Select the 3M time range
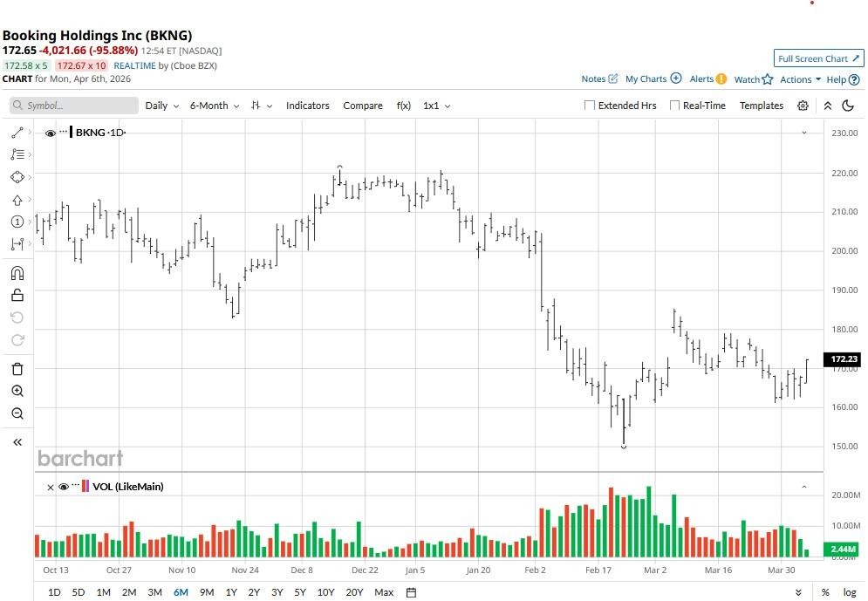This screenshot has width=868, height=601. coord(155,592)
